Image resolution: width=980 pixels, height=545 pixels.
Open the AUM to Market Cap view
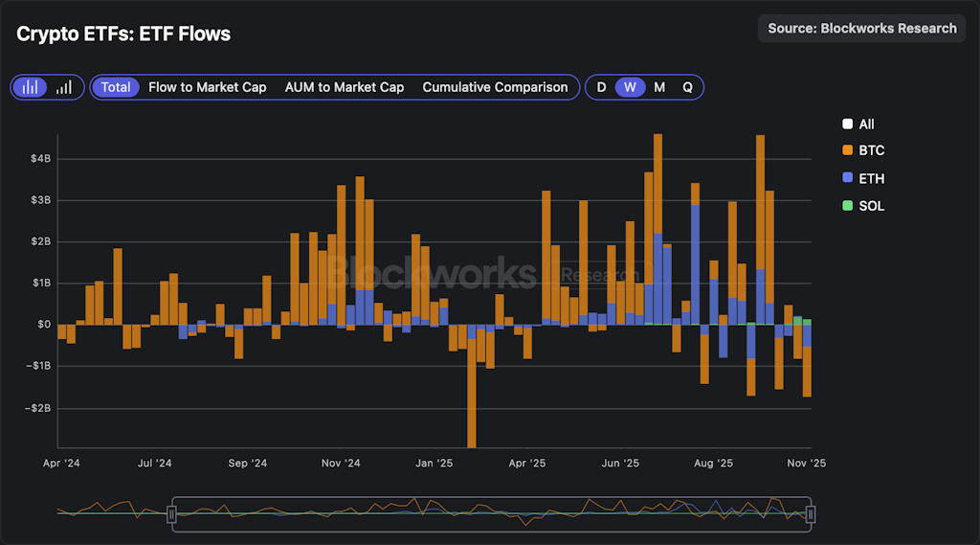pos(344,87)
